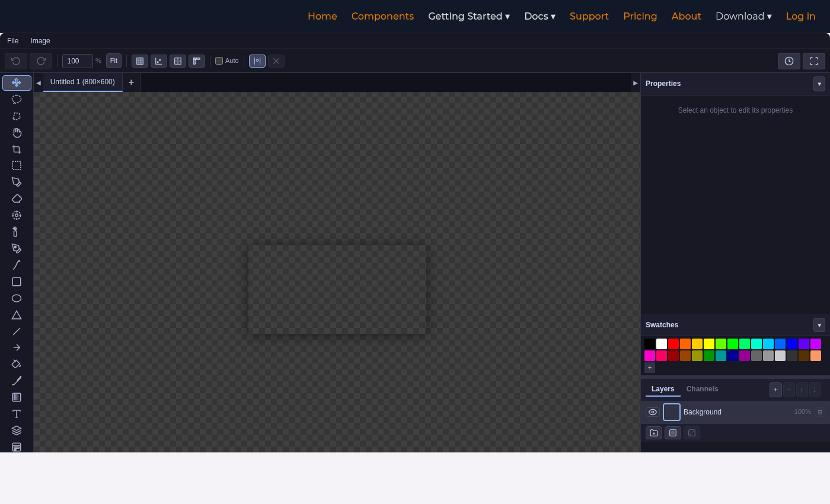Screen dimensions: 830x504
Task: Pick the Hand pan tool
Action: pyautogui.click(x=17, y=133)
